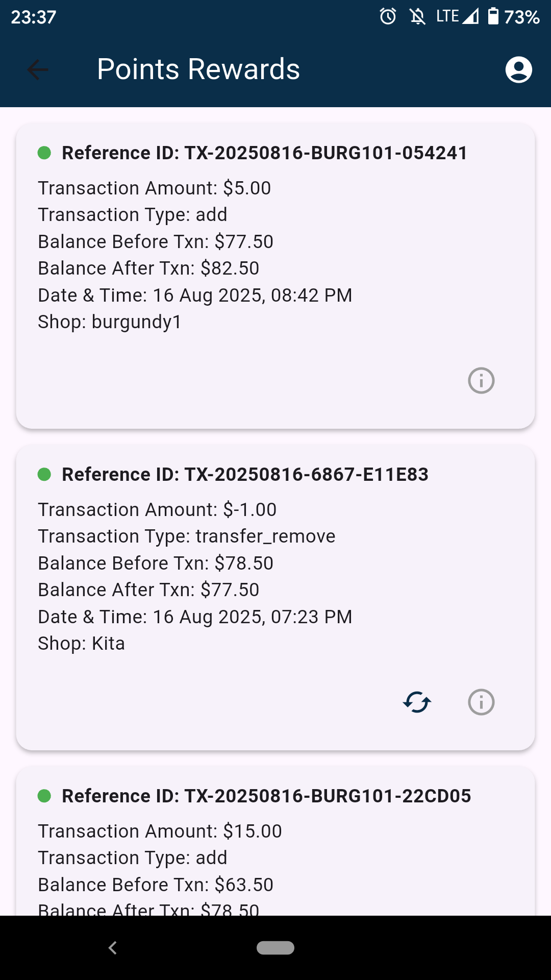
Task: Tap the alarm icon in the status bar
Action: 388,17
